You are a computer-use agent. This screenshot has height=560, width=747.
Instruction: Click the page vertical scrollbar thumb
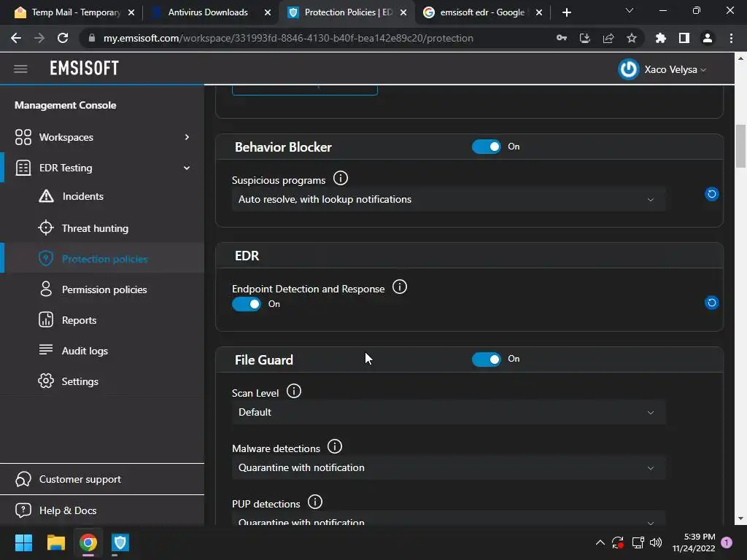[x=740, y=146]
